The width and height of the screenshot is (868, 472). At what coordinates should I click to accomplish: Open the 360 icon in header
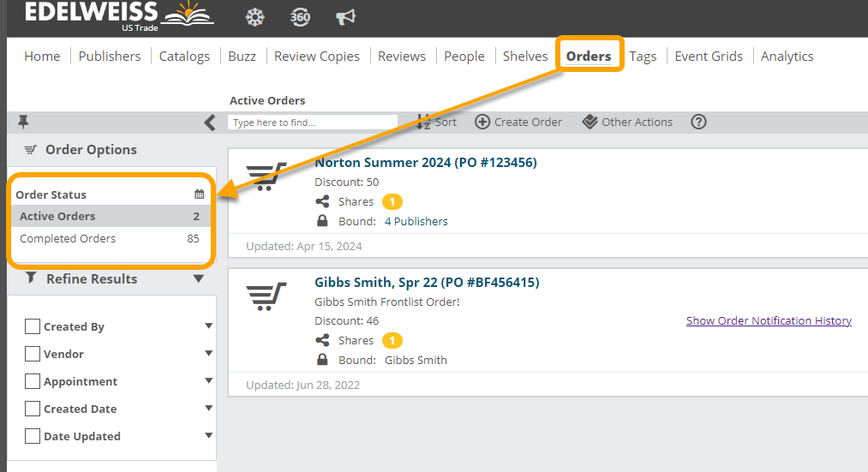[x=300, y=17]
